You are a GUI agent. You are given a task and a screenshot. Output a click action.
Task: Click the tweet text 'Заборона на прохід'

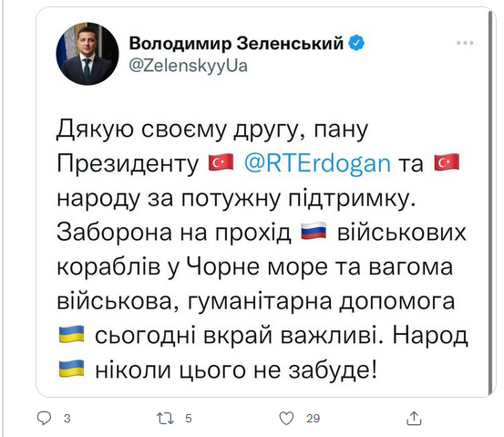[174, 232]
